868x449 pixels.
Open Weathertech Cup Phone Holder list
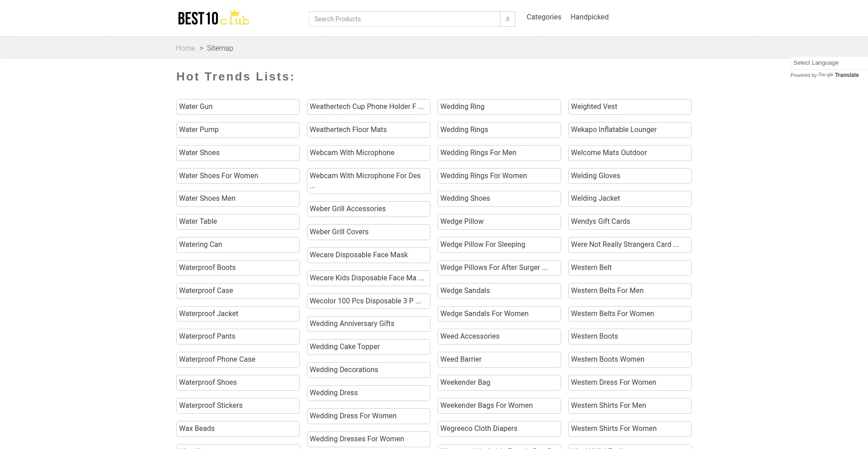tap(368, 107)
